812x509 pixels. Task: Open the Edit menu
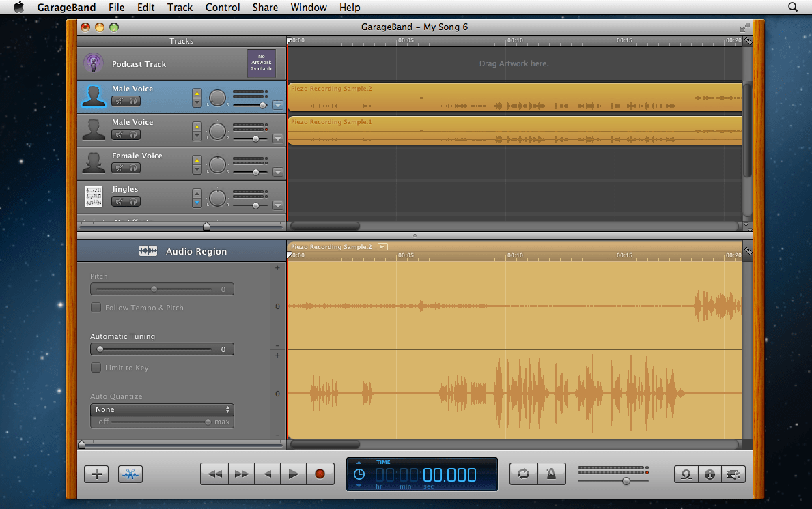145,8
